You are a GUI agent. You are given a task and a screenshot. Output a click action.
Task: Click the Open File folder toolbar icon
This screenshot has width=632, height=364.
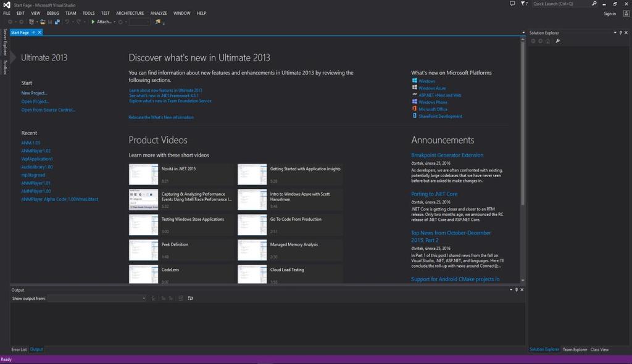(43, 22)
